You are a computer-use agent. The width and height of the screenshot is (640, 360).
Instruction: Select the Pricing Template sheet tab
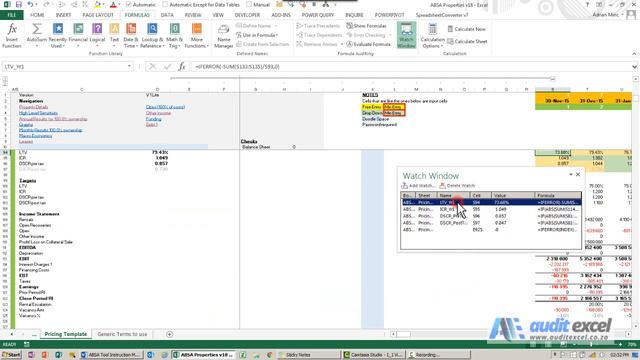point(66,334)
